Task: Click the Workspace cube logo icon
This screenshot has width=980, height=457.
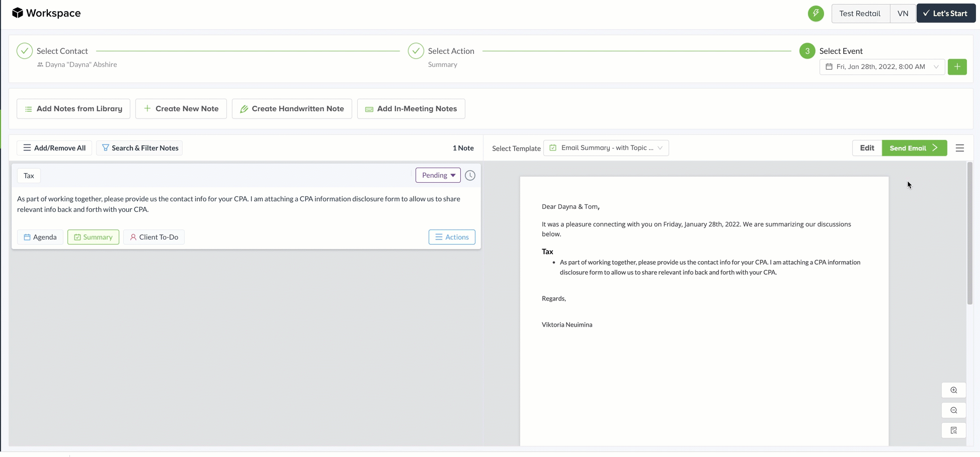Action: (18, 13)
